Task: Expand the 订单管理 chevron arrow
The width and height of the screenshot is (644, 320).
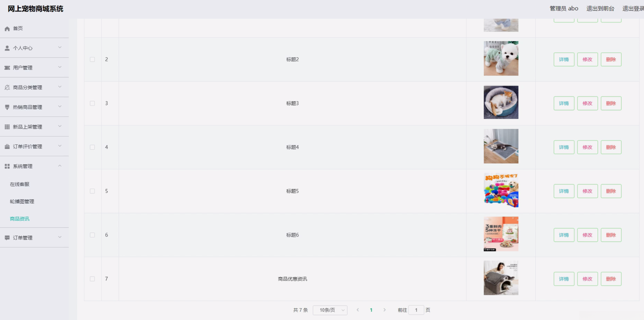Action: pyautogui.click(x=60, y=237)
